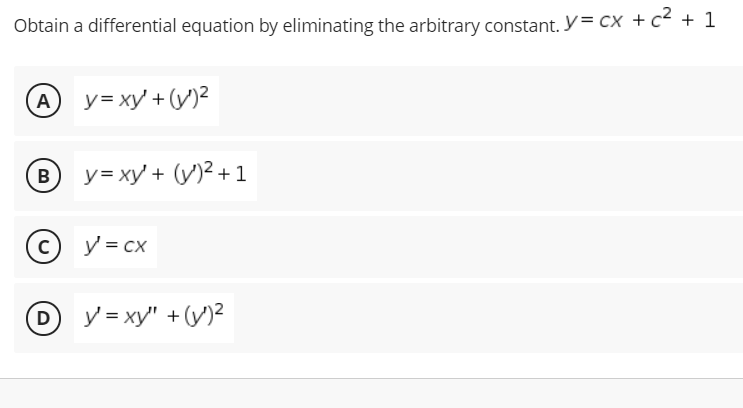Click the question text starting with 'Obtain'
743x408 pixels.
click(287, 26)
